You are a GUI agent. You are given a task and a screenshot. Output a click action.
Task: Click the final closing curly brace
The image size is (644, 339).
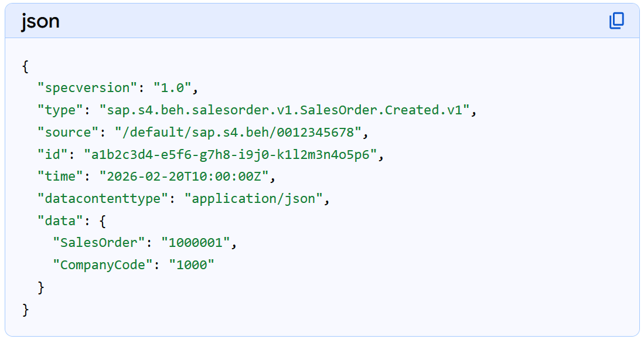(25, 309)
